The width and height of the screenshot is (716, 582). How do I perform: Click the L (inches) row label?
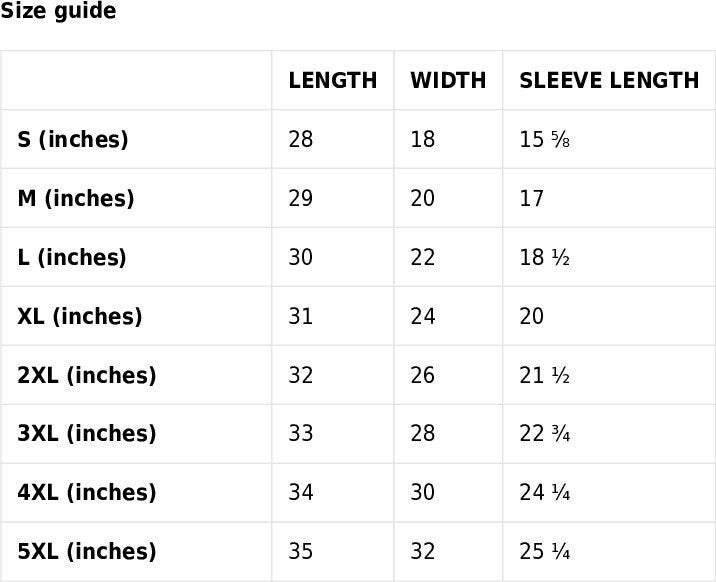coord(72,258)
